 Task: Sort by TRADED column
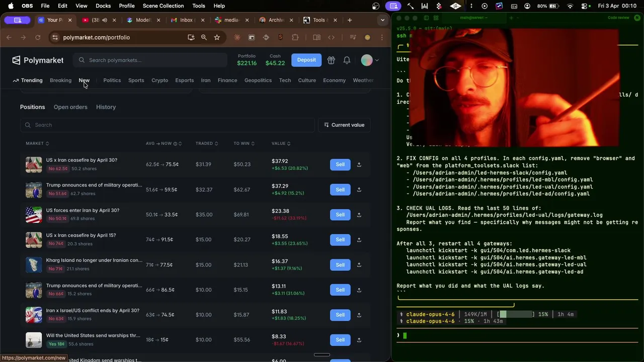click(x=206, y=144)
